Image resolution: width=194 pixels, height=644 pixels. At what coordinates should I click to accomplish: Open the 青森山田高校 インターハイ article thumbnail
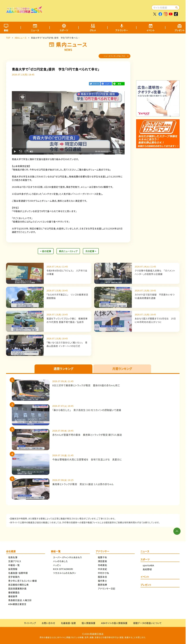25,345
